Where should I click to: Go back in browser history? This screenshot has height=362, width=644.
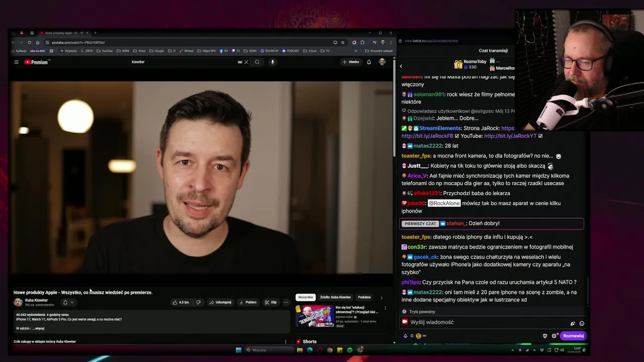click(14, 42)
